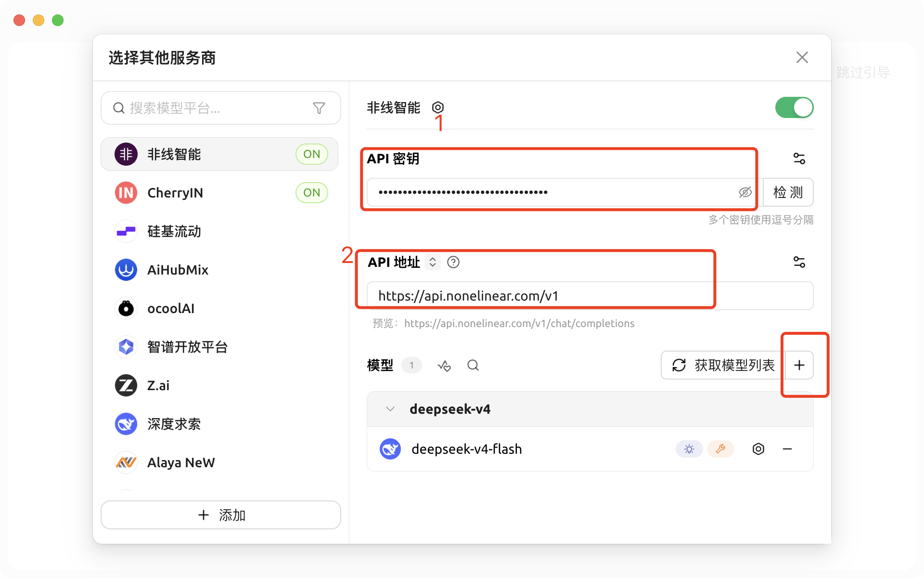
Task: Select AiHubMix in the provider list
Action: [x=219, y=270]
